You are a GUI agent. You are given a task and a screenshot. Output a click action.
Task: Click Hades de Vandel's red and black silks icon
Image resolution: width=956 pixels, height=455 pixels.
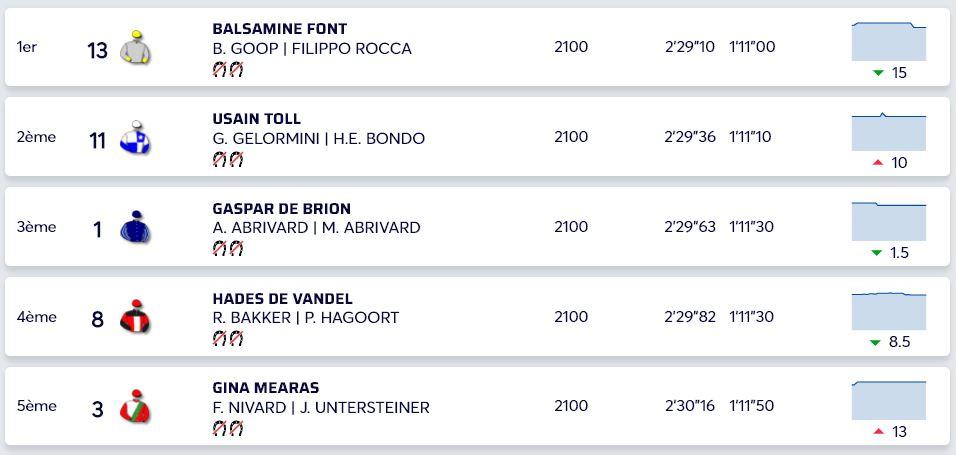coord(135,318)
